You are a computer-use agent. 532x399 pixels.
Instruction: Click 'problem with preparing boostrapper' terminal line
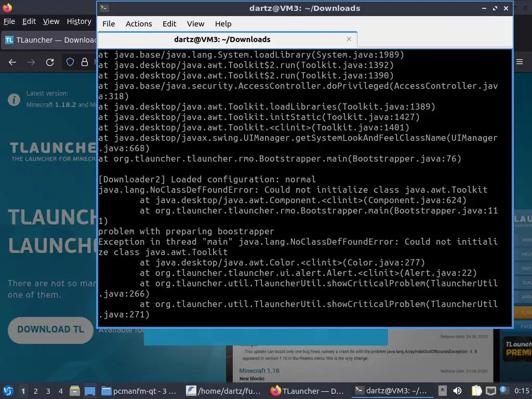(x=187, y=231)
